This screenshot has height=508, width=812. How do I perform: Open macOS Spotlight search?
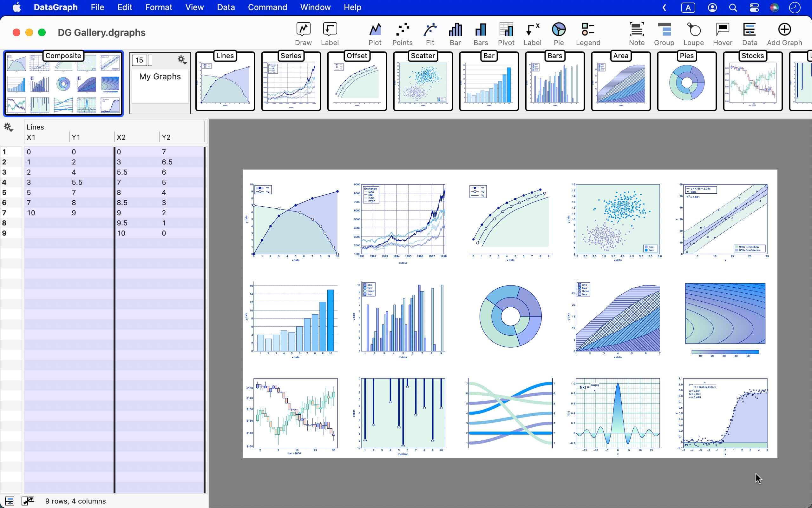(733, 7)
